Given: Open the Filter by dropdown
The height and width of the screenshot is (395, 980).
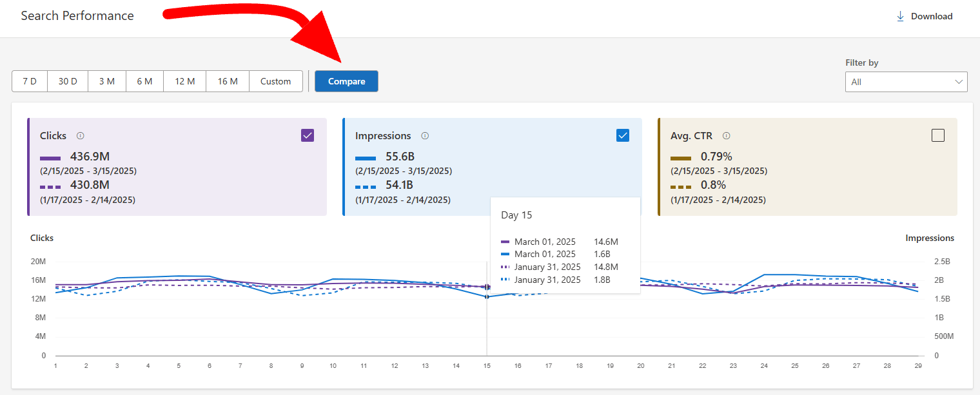Looking at the screenshot, I should (906, 81).
